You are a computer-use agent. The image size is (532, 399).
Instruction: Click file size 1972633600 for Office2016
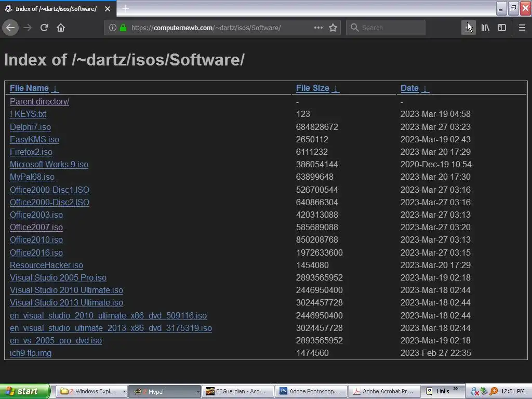(320, 253)
